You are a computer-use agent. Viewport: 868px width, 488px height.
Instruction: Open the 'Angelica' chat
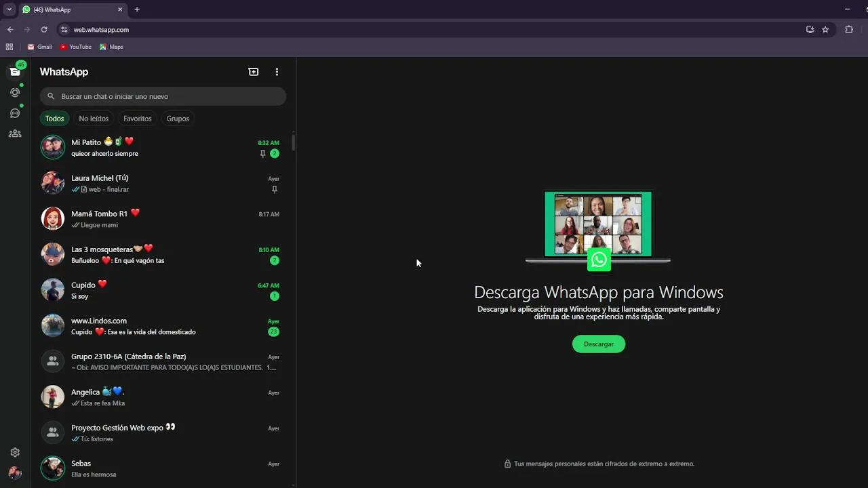point(163,397)
